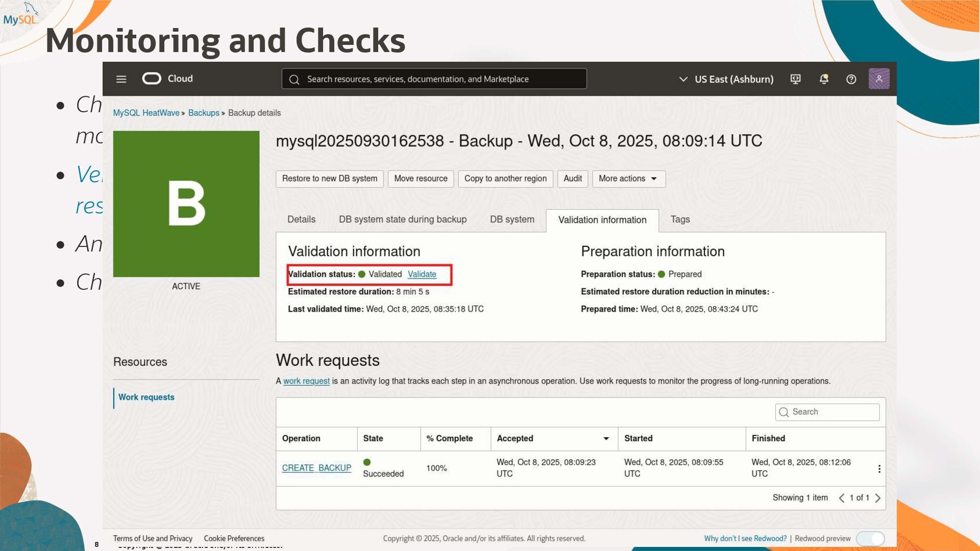
Task: Click Restore to new DB system
Action: pos(329,179)
